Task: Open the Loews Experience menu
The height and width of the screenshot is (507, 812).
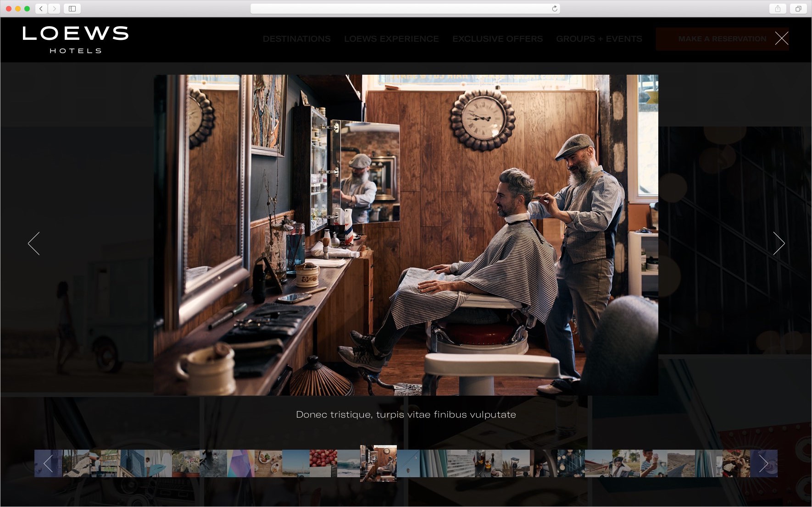Action: 391,39
